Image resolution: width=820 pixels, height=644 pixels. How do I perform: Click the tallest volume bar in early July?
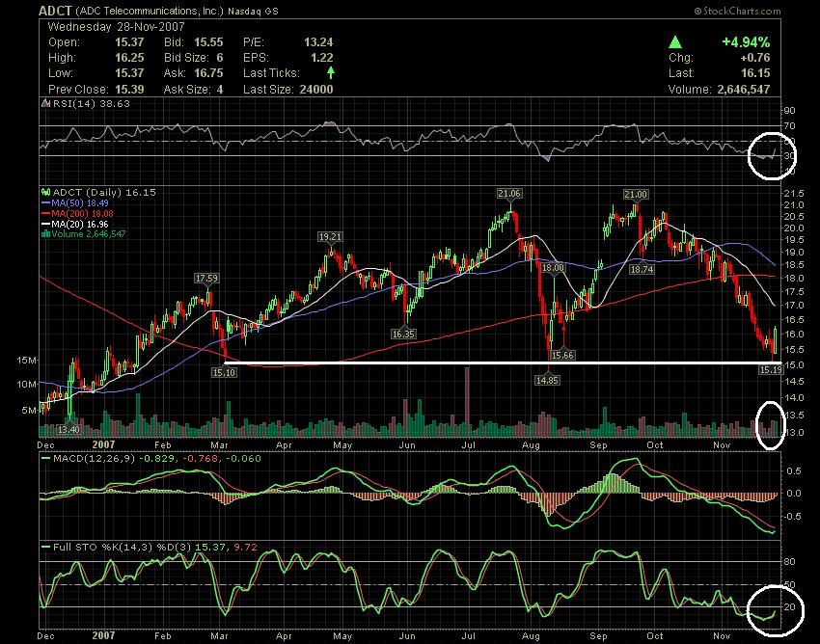click(467, 402)
